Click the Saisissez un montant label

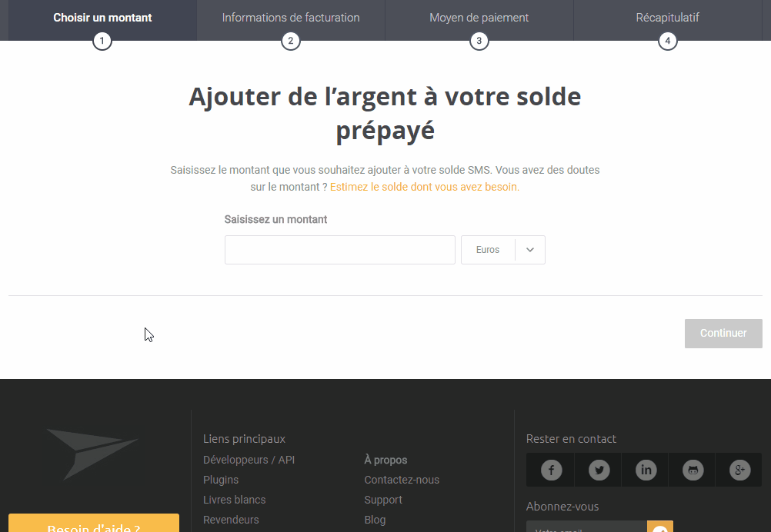(x=275, y=220)
